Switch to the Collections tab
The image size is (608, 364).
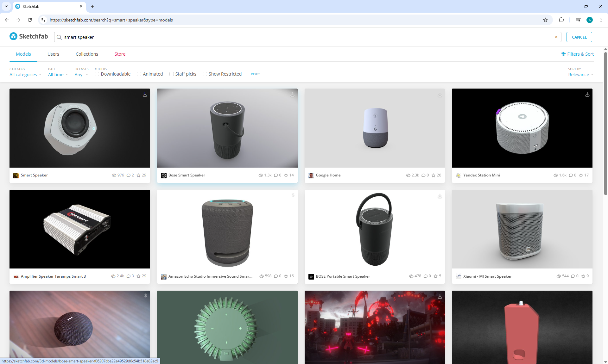point(87,54)
